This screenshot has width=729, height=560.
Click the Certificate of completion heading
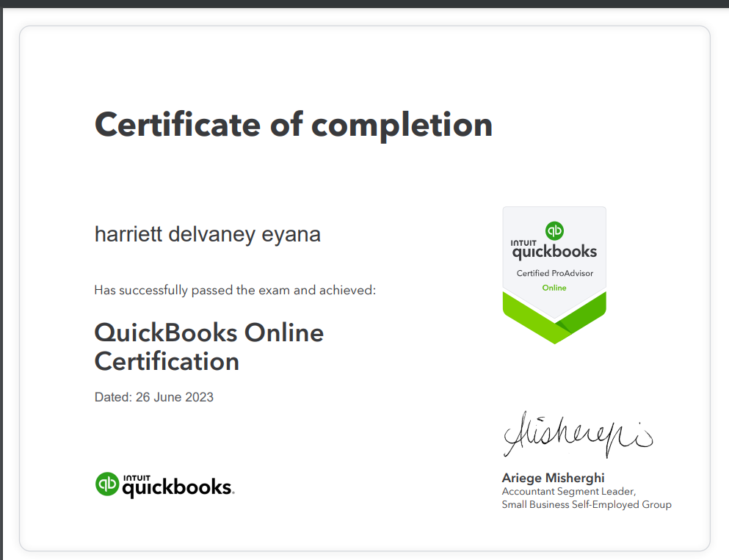pyautogui.click(x=294, y=126)
